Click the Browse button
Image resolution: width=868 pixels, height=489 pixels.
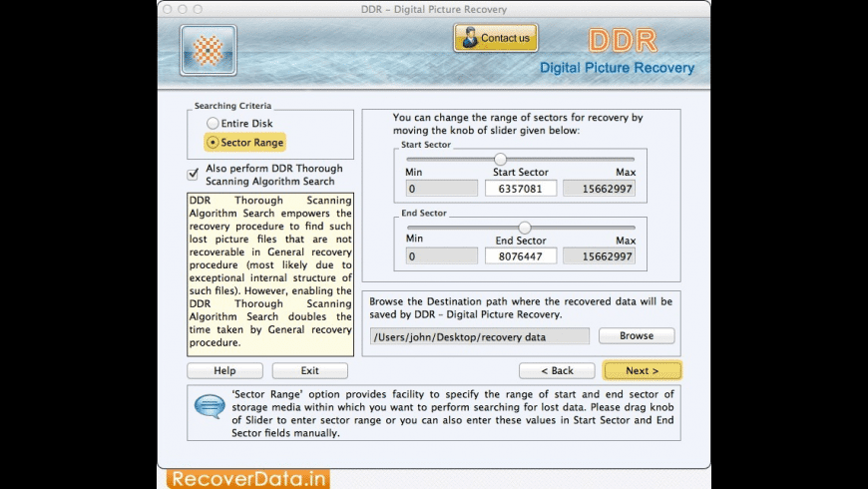[x=637, y=335]
